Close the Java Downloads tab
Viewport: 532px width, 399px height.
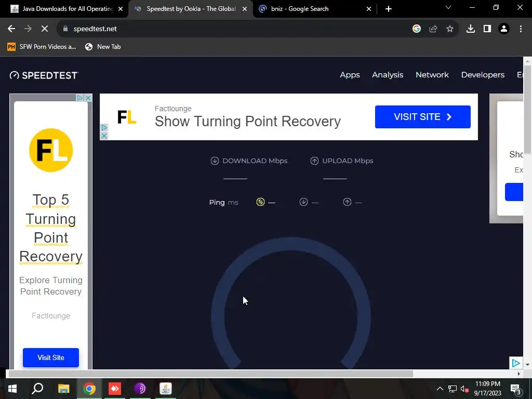121,9
